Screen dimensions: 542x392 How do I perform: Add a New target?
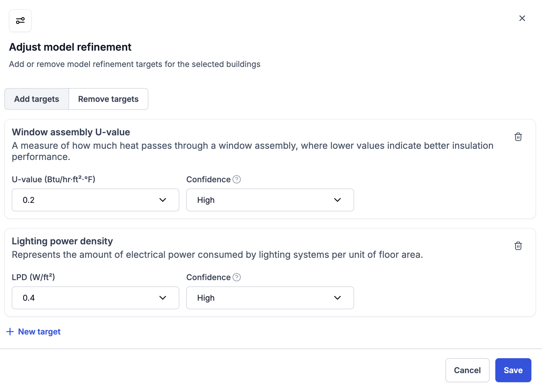34,332
